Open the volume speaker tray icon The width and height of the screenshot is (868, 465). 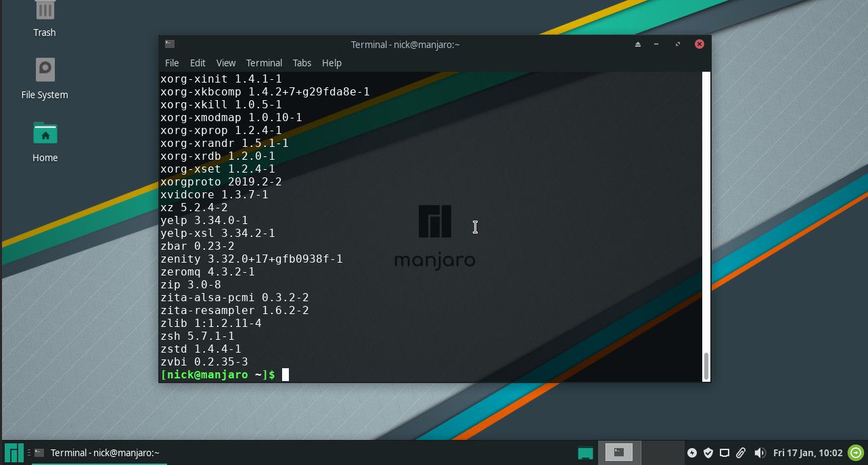point(760,453)
